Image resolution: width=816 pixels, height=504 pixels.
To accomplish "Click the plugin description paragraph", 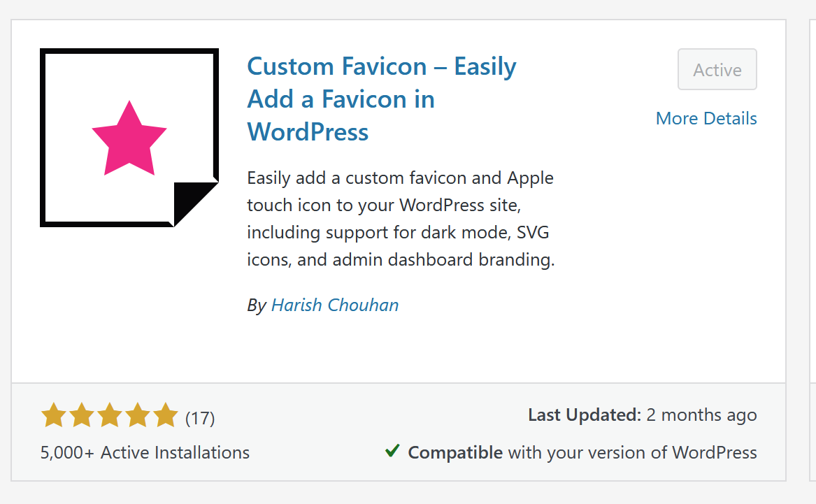I will (401, 219).
